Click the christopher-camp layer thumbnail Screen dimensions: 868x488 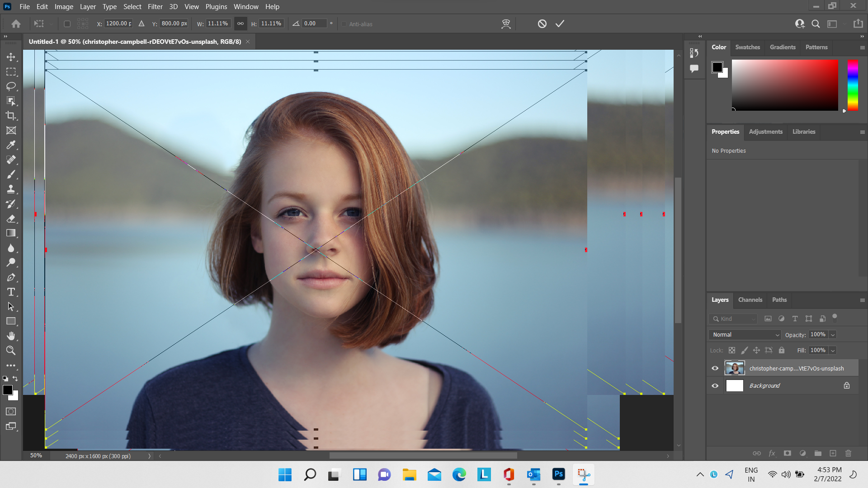735,368
